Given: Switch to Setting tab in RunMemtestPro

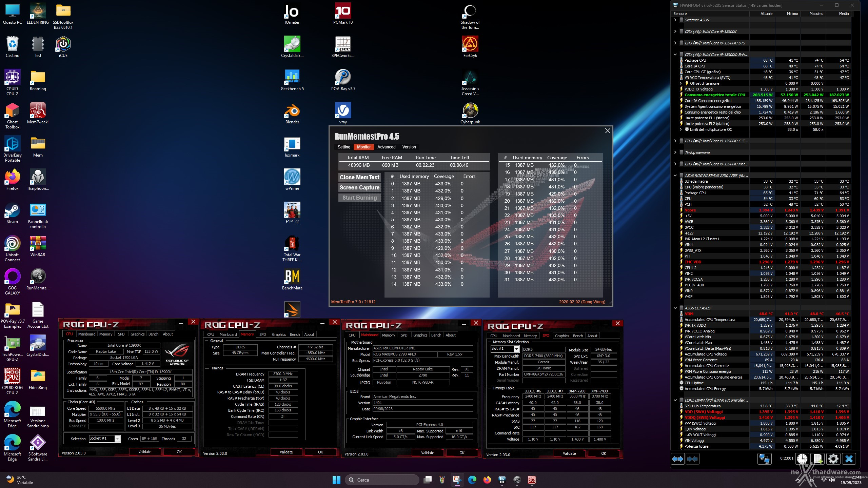Looking at the screenshot, I should click(344, 147).
